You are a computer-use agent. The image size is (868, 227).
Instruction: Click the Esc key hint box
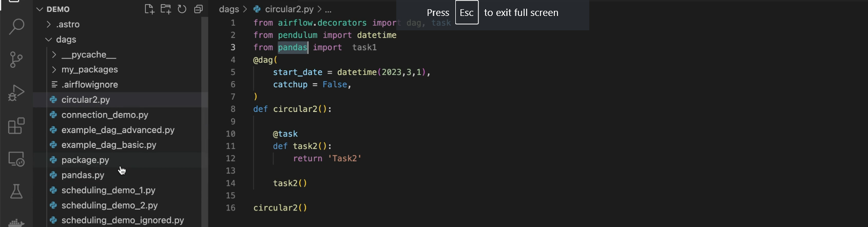tap(467, 12)
